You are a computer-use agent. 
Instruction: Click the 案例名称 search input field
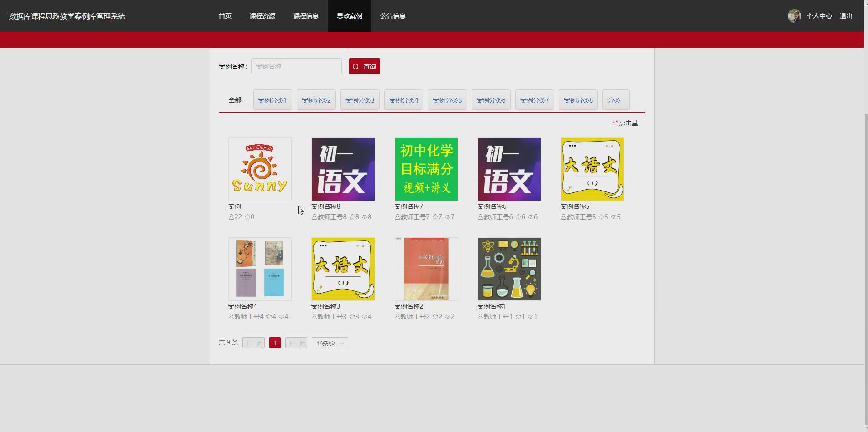[296, 66]
